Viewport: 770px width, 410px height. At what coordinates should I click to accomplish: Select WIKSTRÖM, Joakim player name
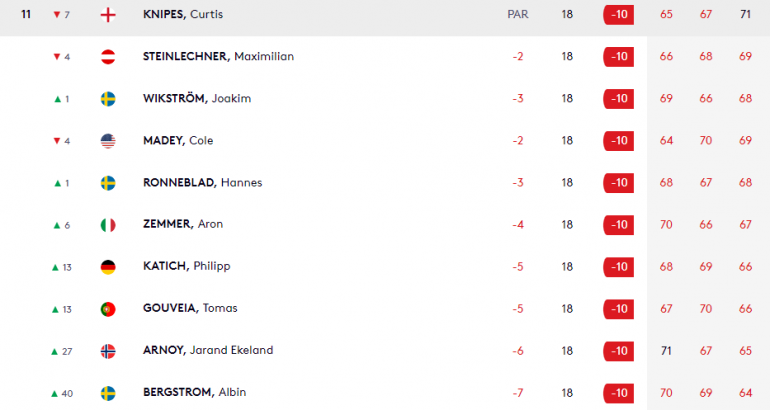(x=196, y=99)
